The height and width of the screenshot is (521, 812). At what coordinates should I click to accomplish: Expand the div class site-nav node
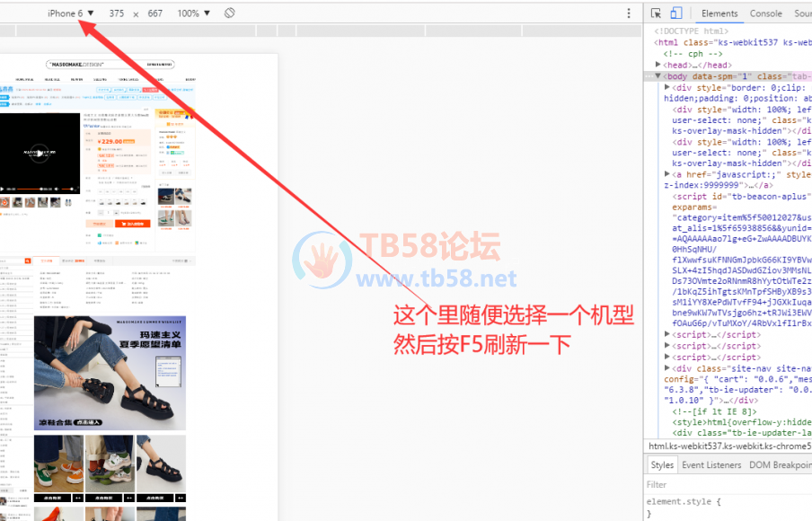(667, 368)
